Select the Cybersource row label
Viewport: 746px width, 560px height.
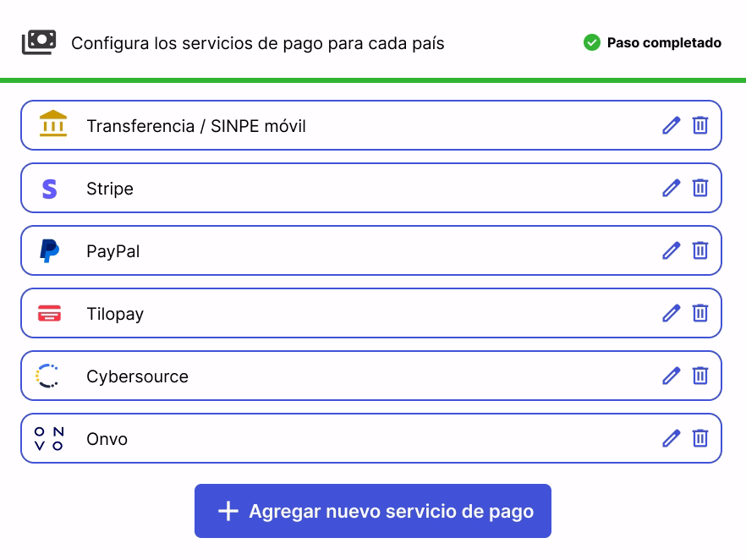click(137, 376)
